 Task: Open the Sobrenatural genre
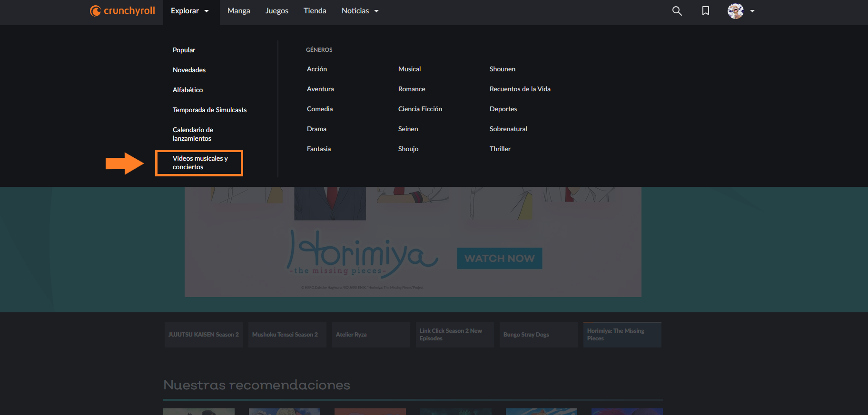tap(508, 129)
